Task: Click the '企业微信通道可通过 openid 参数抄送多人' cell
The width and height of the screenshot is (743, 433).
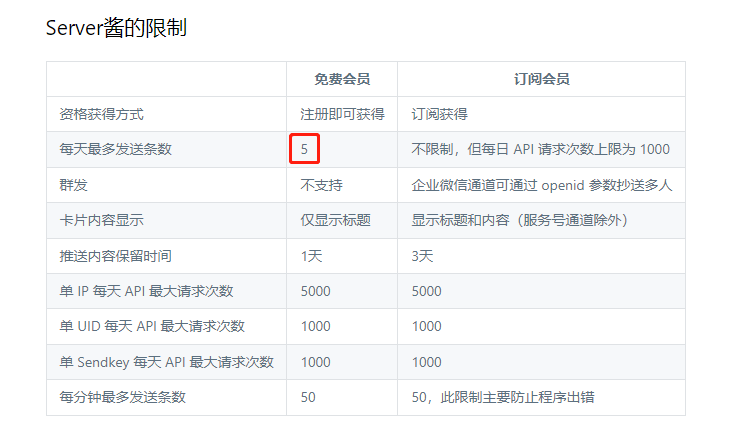Action: tap(542, 185)
